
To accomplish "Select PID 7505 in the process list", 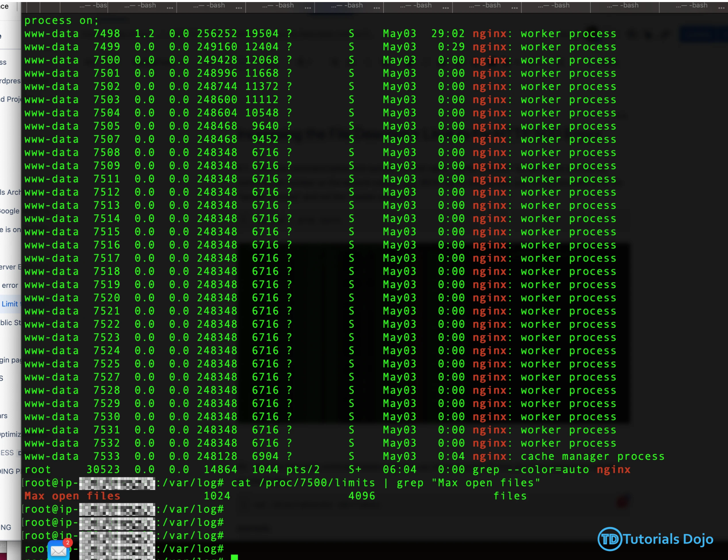I will (x=107, y=126).
